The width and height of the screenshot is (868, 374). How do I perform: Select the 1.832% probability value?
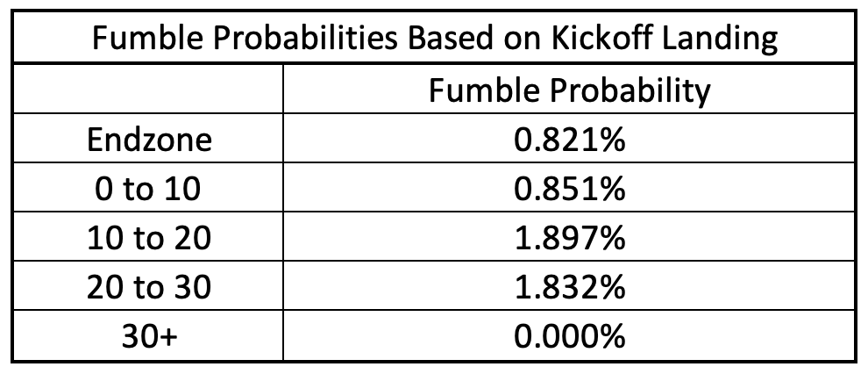point(569,287)
